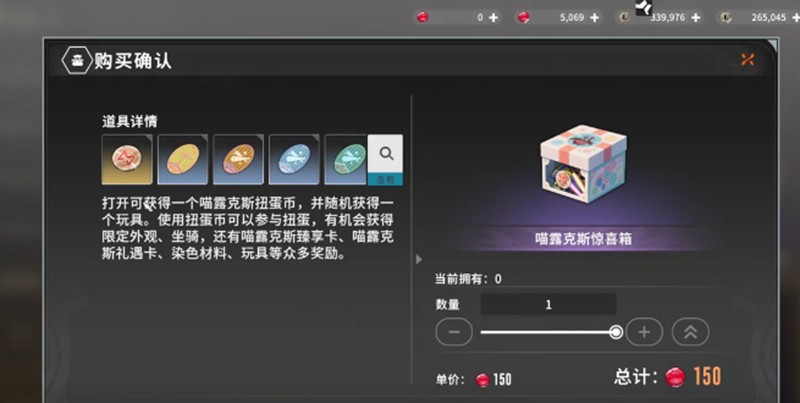The height and width of the screenshot is (403, 800).
Task: Click the red-gold gacha coin item icon
Action: pyautogui.click(x=127, y=159)
